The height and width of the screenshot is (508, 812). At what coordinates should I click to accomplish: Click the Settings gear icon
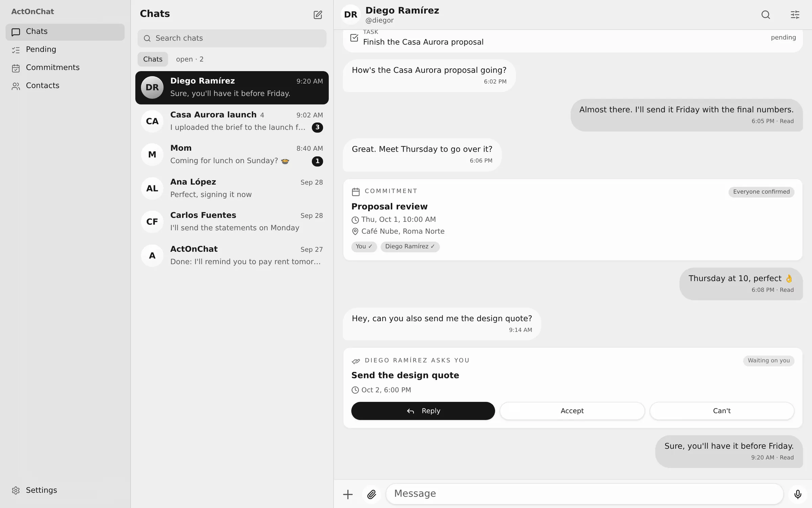(x=16, y=490)
